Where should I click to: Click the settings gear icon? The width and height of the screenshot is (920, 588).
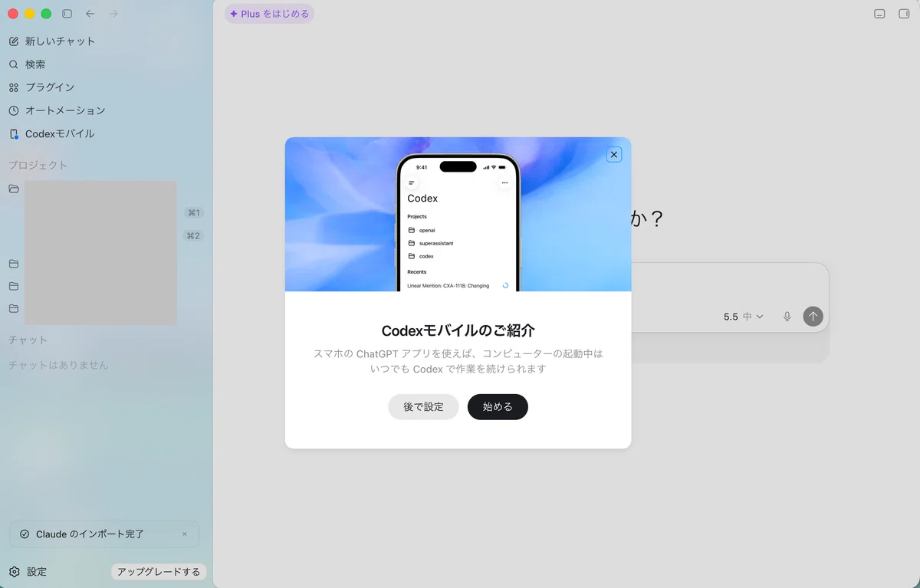pos(14,572)
